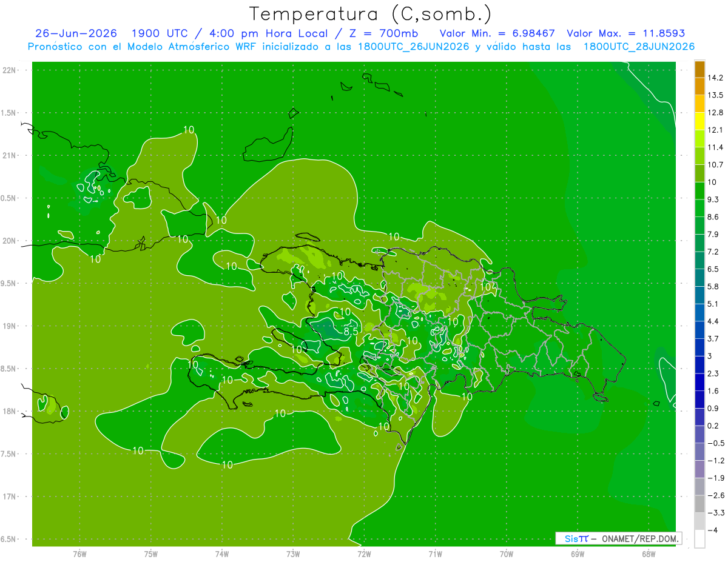This screenshot has width=728, height=562.
Task: Click the '76W' longitude axis label
Action: [x=79, y=554]
